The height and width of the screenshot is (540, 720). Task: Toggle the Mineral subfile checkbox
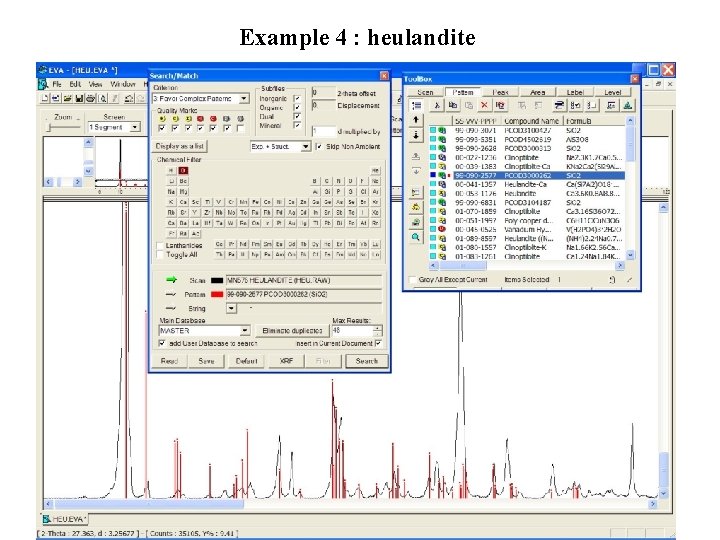click(297, 125)
